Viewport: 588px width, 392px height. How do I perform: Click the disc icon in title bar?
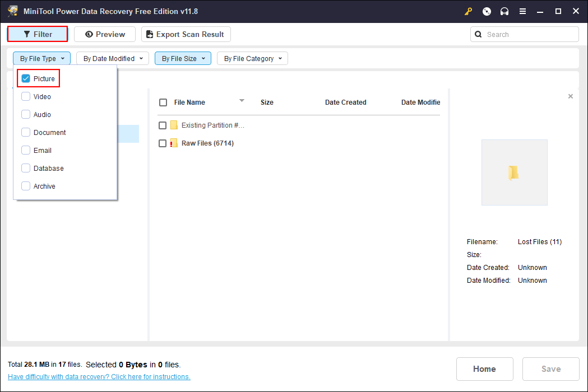coord(487,11)
